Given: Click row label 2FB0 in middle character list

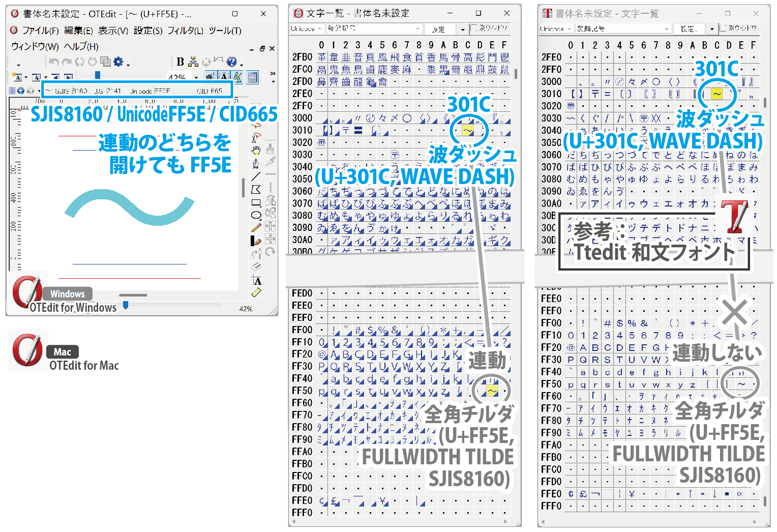Looking at the screenshot, I should pyautogui.click(x=302, y=57).
